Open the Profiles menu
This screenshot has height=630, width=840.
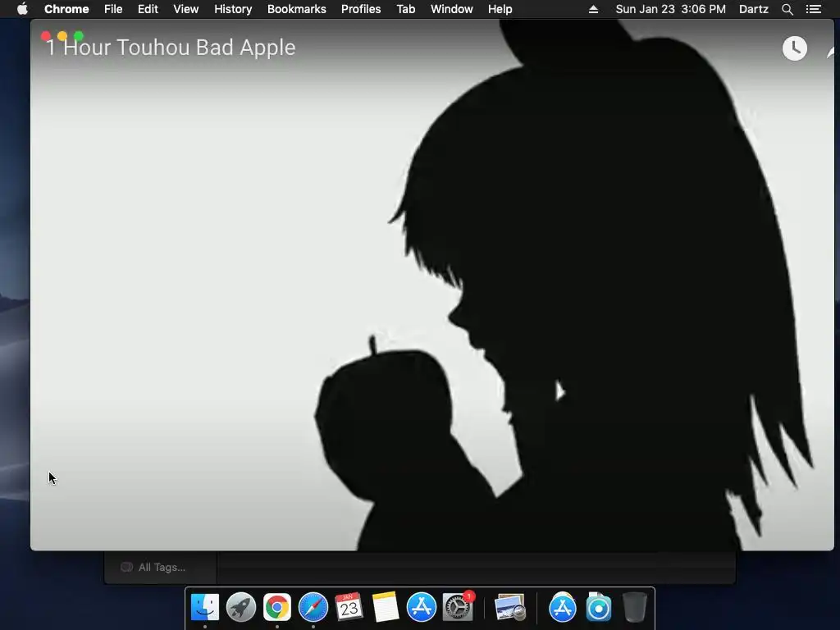click(361, 9)
